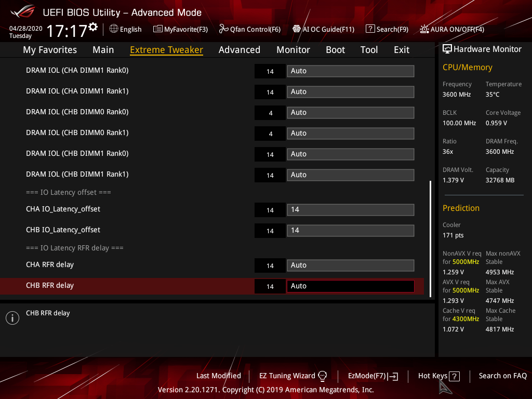Edit CHA IO_Latency_offset value field
Screen dimensions: 532x399
(351, 210)
